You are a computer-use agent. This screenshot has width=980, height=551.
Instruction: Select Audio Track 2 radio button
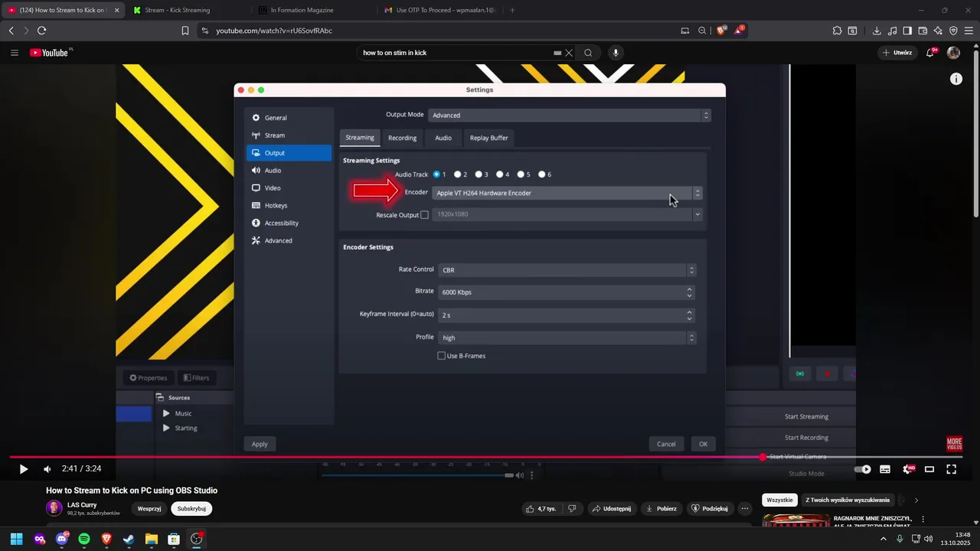pos(458,174)
